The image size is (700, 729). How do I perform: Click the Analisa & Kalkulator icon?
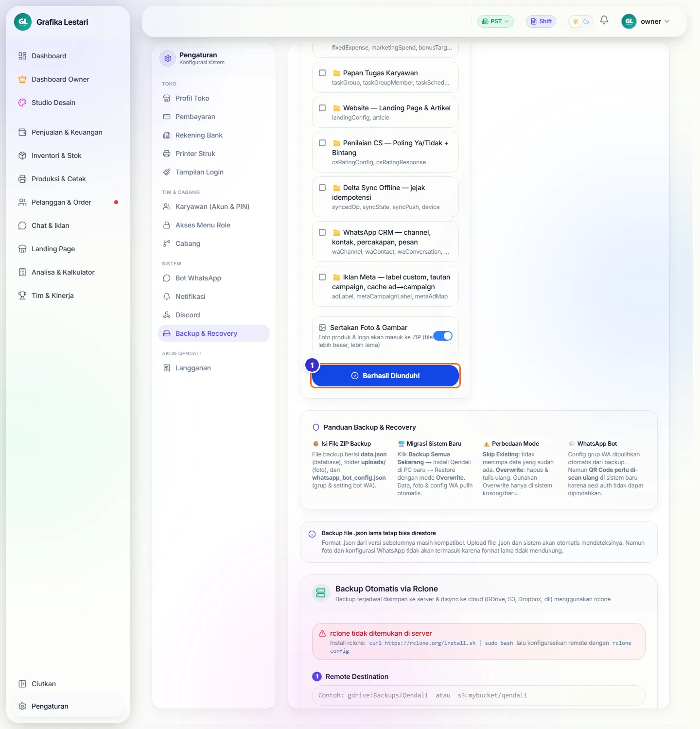click(x=22, y=272)
